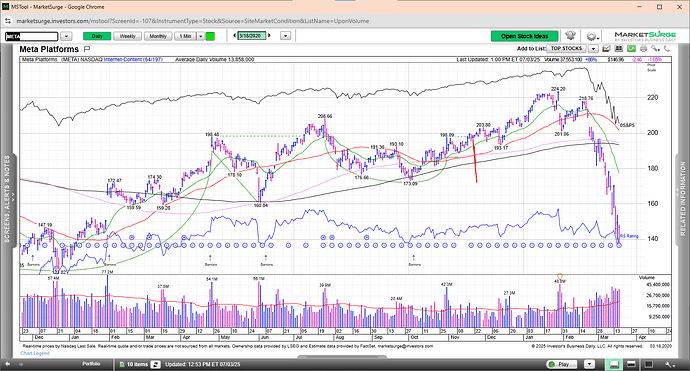Click the forward arrow in bottom bar
Screen dimensions: 690x371
[x=21, y=364]
